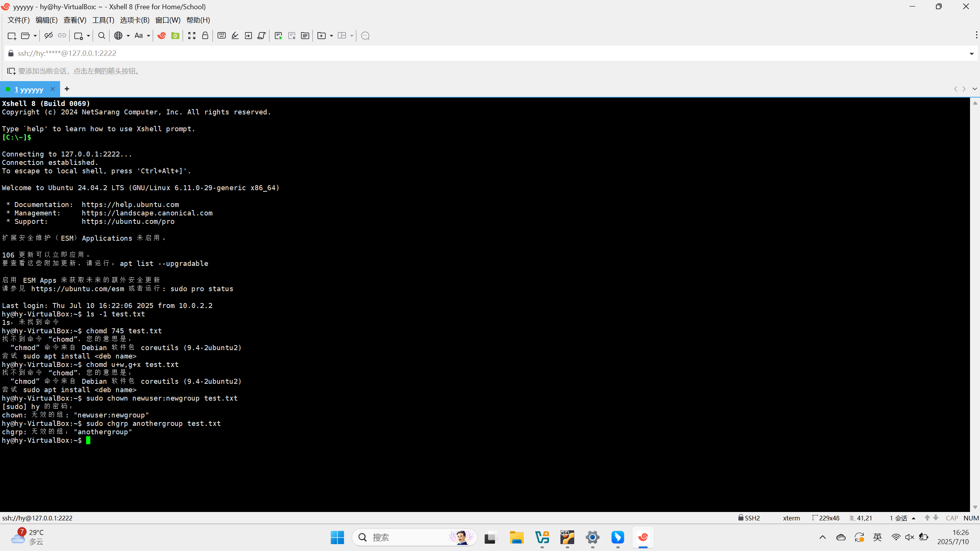The width and height of the screenshot is (980, 551).
Task: Click the highlighter pen icon
Action: tap(235, 36)
